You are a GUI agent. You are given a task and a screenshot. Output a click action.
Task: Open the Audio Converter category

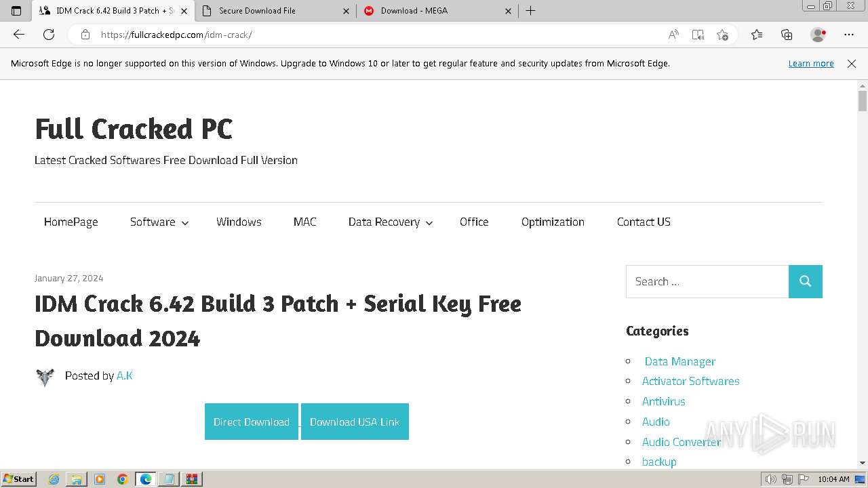(x=682, y=442)
